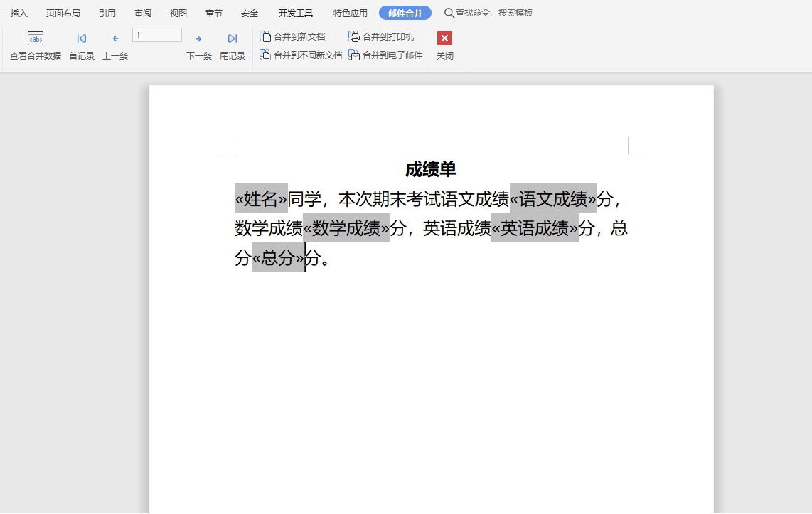Screen dimensions: 812x514
Task: Open the 开发工具 tab
Action: [x=296, y=13]
